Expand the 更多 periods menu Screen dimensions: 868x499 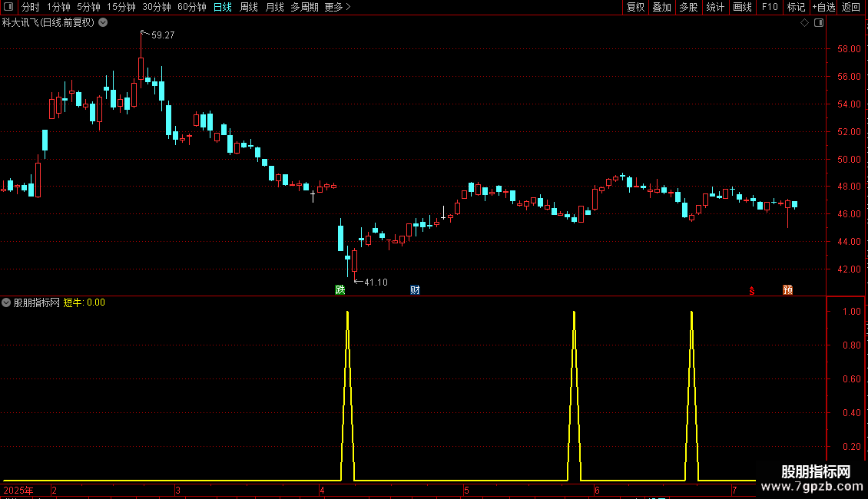click(x=337, y=7)
